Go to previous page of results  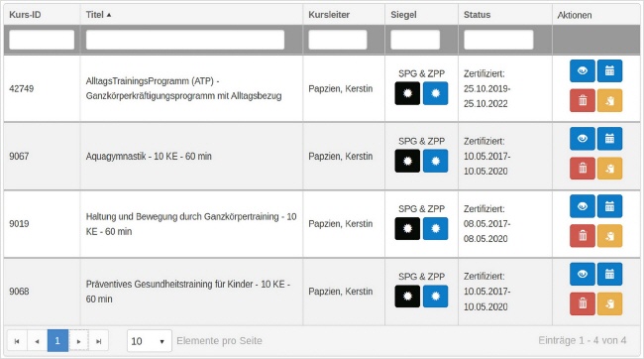(x=38, y=341)
